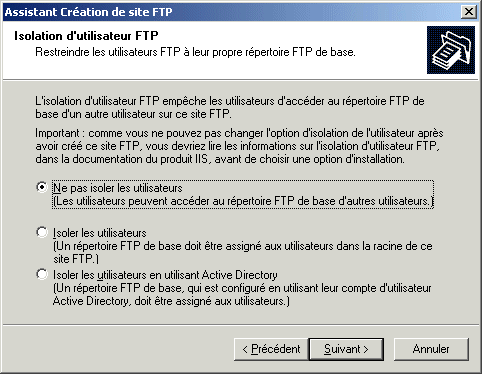Click the FTP wizard folder icon
The image size is (482, 374).
click(x=451, y=50)
